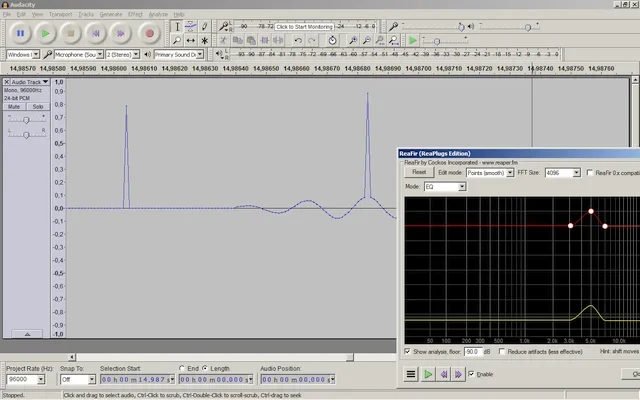Viewport: 640px width, 400px height.
Task: Click the track gain slider
Action: [x=26, y=118]
